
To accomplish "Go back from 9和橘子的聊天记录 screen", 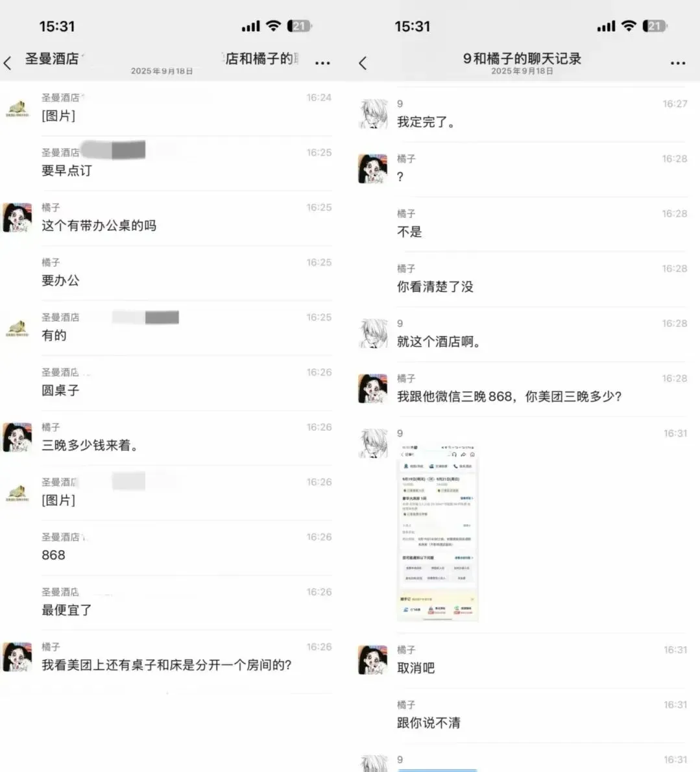I will [363, 63].
